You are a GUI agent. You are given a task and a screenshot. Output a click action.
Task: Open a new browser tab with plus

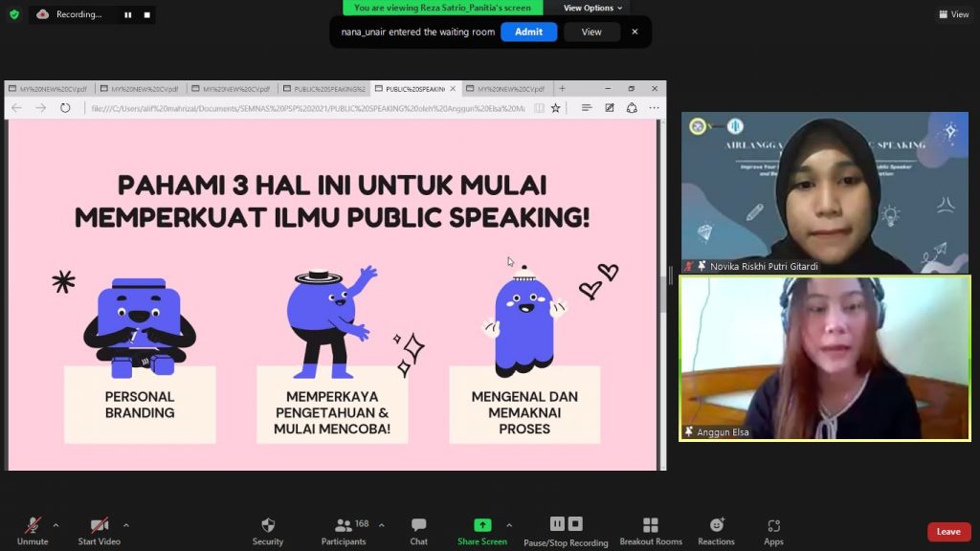click(x=562, y=89)
